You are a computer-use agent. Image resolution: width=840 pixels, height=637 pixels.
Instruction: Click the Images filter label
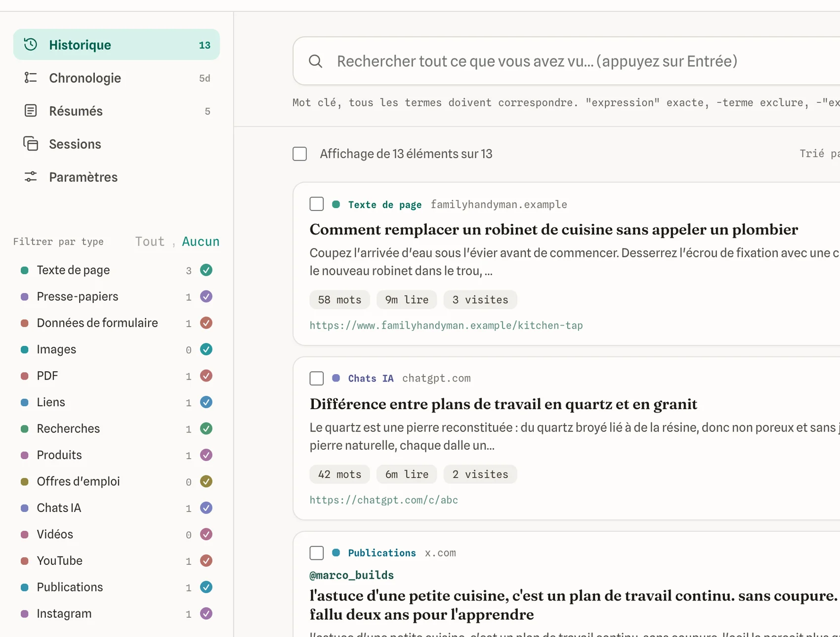tap(56, 349)
